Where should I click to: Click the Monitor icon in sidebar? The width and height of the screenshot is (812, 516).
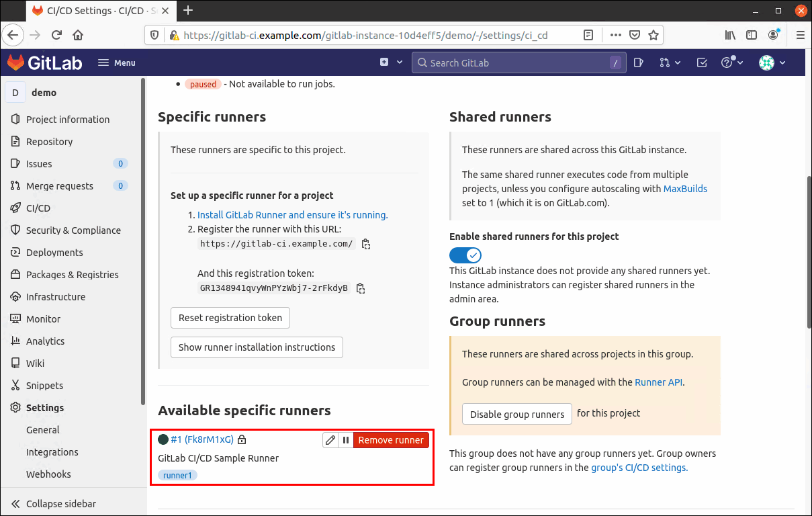click(15, 319)
